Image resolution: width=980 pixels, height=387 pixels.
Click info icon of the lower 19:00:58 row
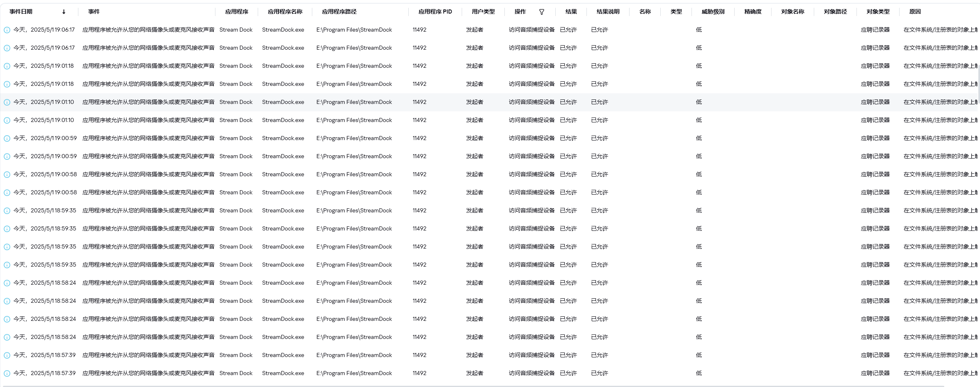coord(7,193)
